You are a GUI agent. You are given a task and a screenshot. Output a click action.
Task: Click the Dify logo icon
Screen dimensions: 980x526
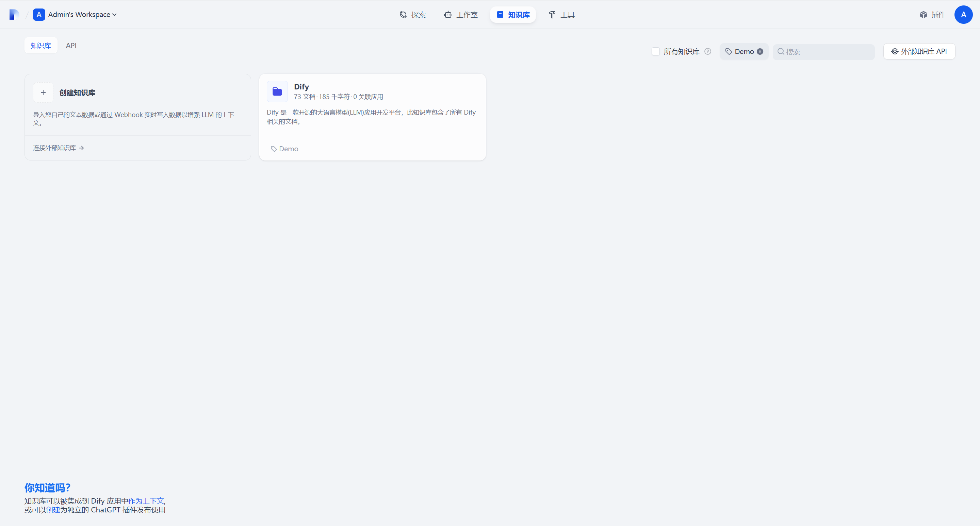coord(14,14)
